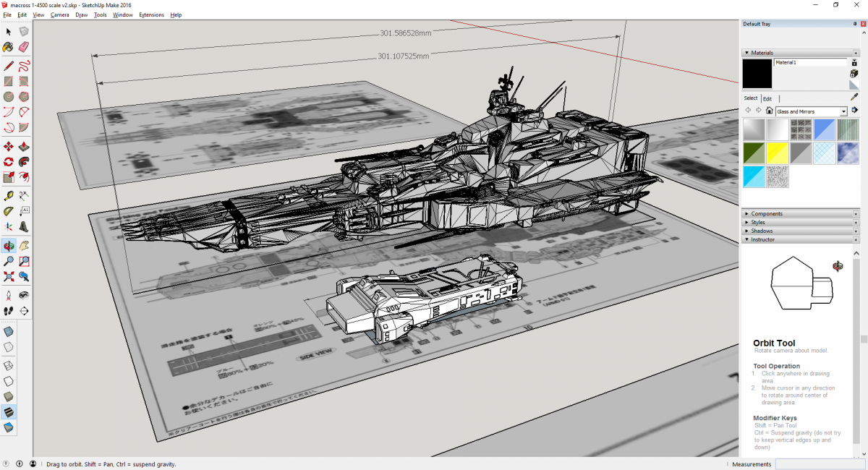Select the Follow Me tool
Viewport: 868px width, 470px height.
point(24,162)
